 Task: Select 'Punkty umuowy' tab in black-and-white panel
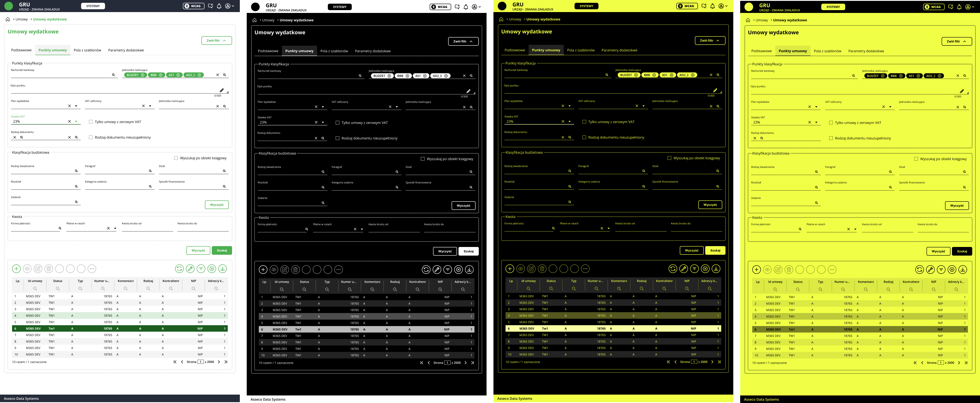tap(299, 51)
